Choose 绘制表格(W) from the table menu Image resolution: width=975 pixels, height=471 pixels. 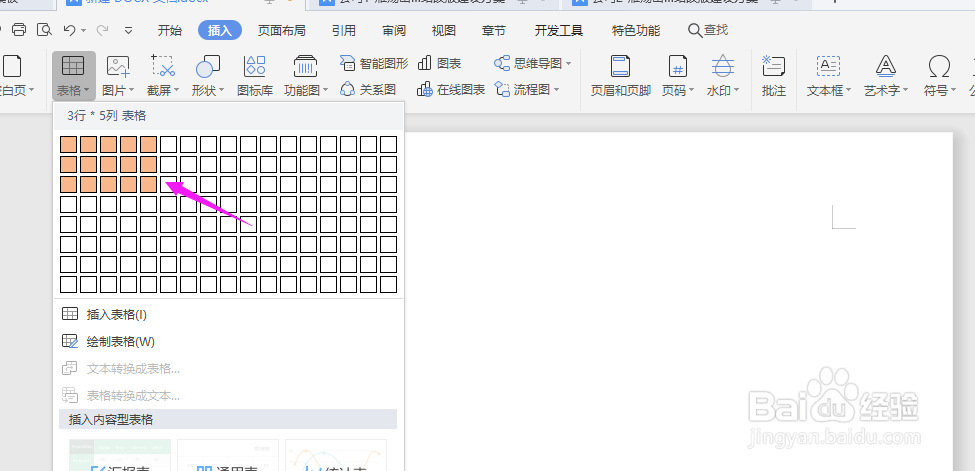pos(228,342)
